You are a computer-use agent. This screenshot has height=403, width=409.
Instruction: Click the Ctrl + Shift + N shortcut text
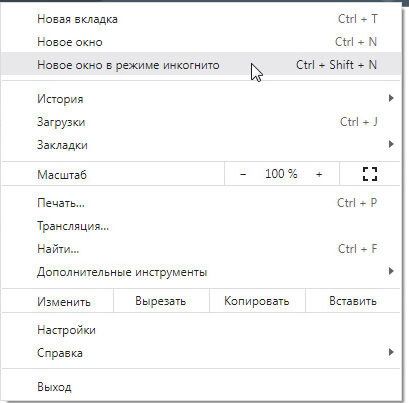pyautogui.click(x=336, y=65)
